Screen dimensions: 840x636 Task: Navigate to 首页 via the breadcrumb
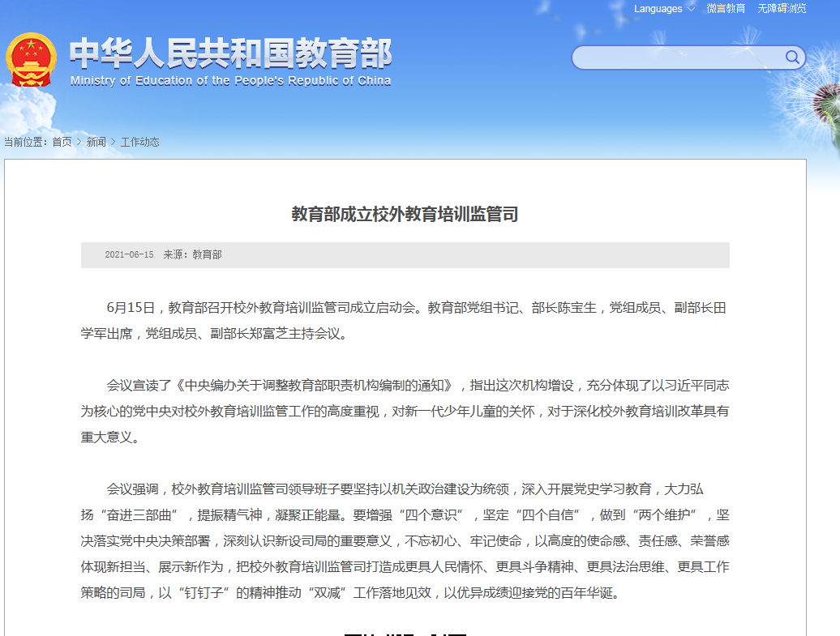pyautogui.click(x=63, y=141)
